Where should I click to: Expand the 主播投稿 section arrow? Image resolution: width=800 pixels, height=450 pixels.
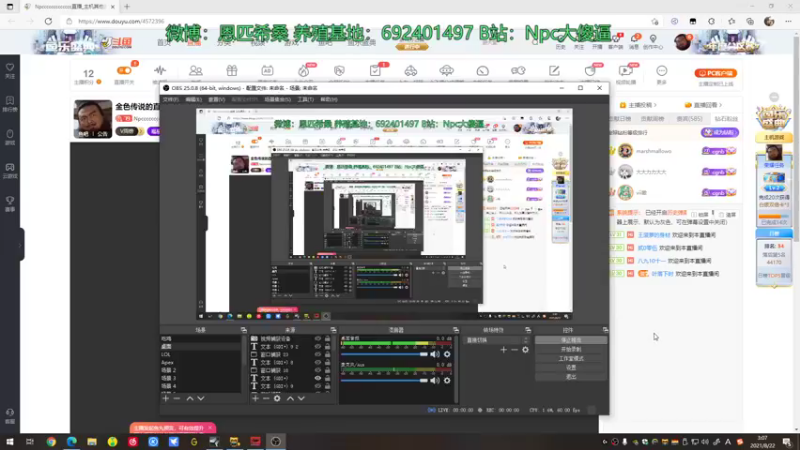tap(655, 105)
